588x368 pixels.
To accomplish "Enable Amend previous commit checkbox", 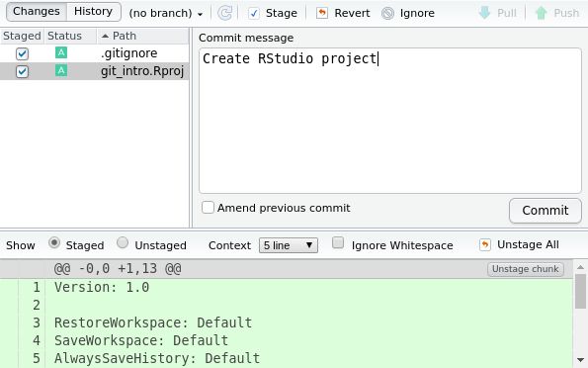I will (208, 208).
